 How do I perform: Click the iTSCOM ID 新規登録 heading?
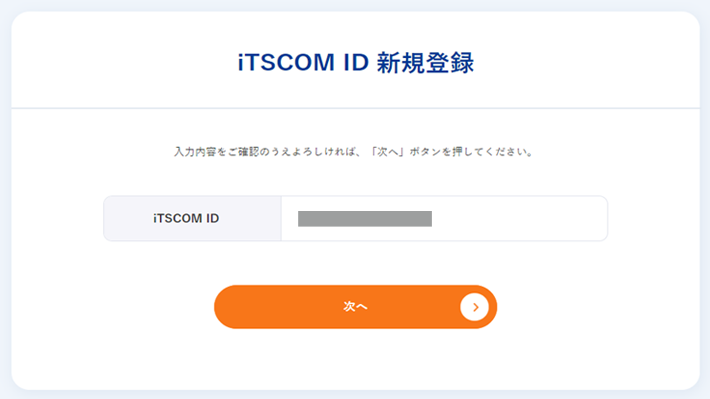pyautogui.click(x=356, y=62)
